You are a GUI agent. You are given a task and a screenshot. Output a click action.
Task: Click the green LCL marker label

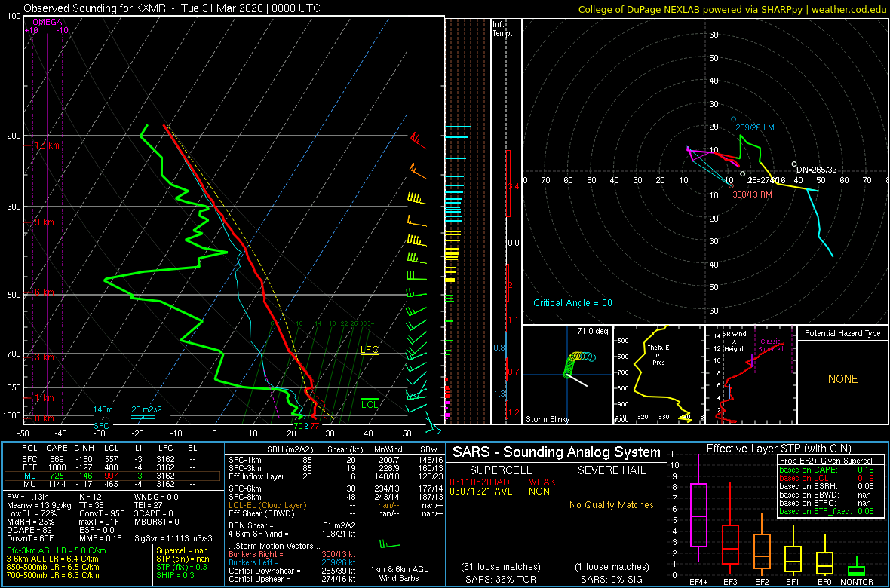[x=370, y=404]
